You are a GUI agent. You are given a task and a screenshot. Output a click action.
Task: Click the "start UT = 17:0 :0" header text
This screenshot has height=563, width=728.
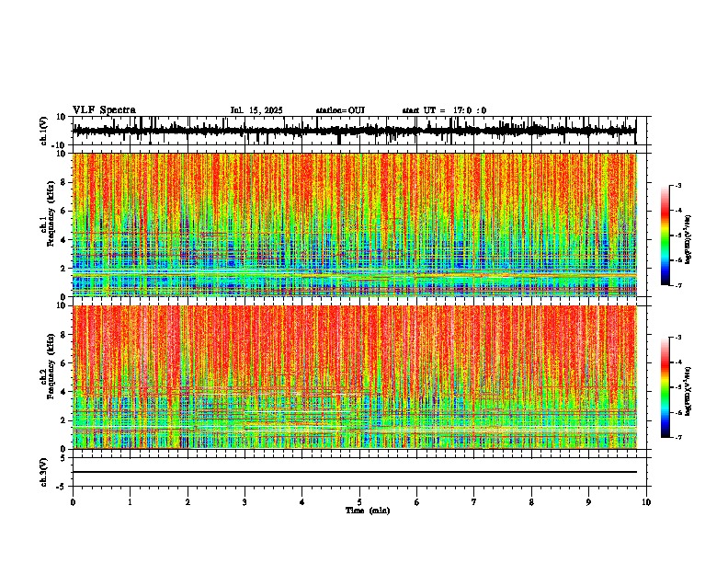click(444, 110)
